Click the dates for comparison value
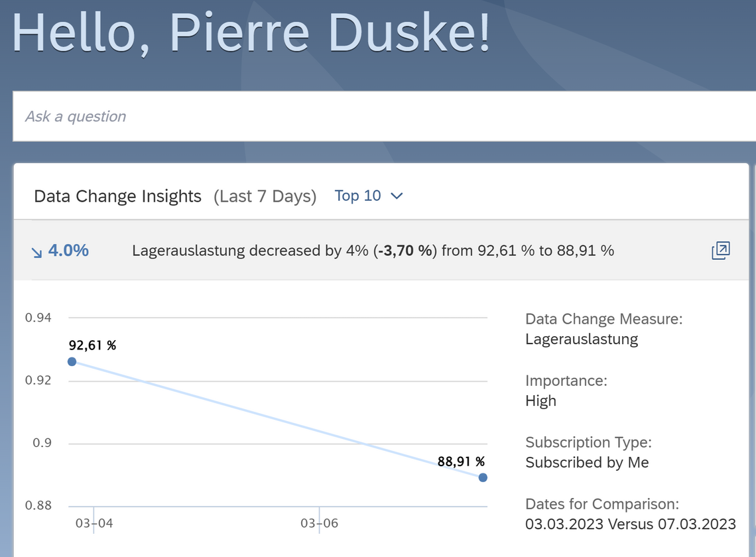756x557 pixels. pos(630,524)
